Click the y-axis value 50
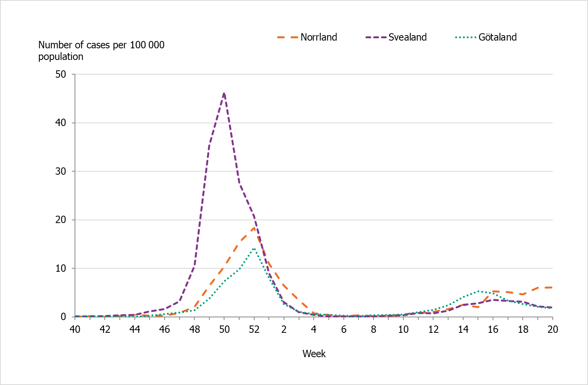Image resolution: width=588 pixels, height=385 pixels. pos(61,74)
